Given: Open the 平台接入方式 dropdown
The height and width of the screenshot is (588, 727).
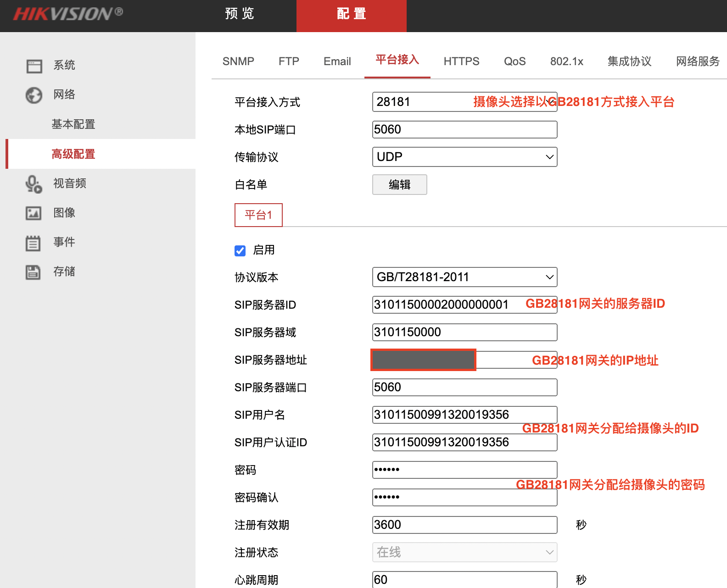Looking at the screenshot, I should 464,102.
